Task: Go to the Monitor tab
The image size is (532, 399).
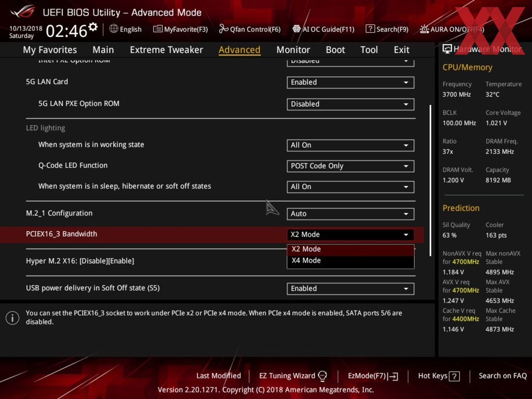Action: 293,50
